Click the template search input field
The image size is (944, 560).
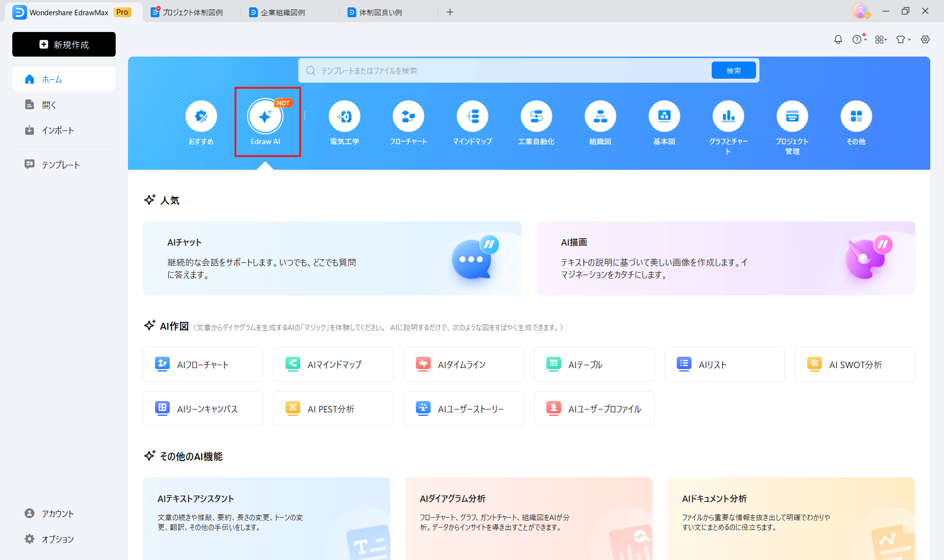(507, 70)
